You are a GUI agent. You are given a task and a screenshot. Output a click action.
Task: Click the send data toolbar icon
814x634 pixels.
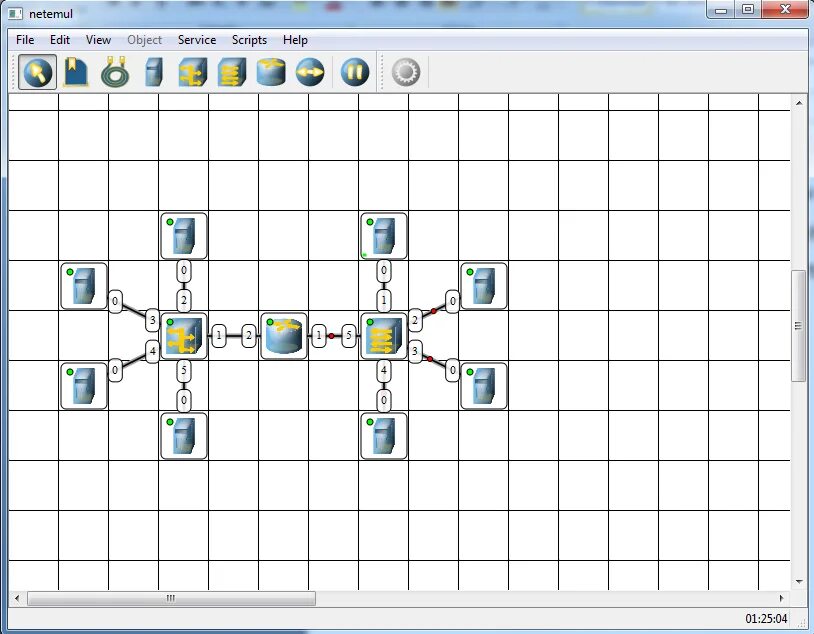click(310, 72)
